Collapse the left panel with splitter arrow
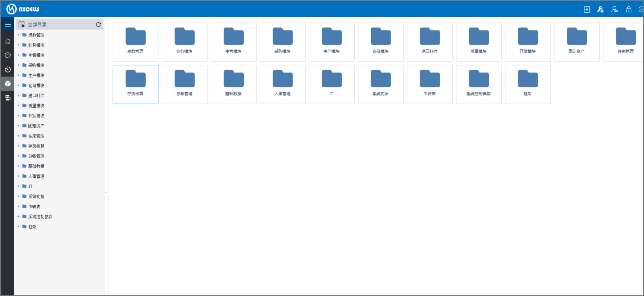 106,192
